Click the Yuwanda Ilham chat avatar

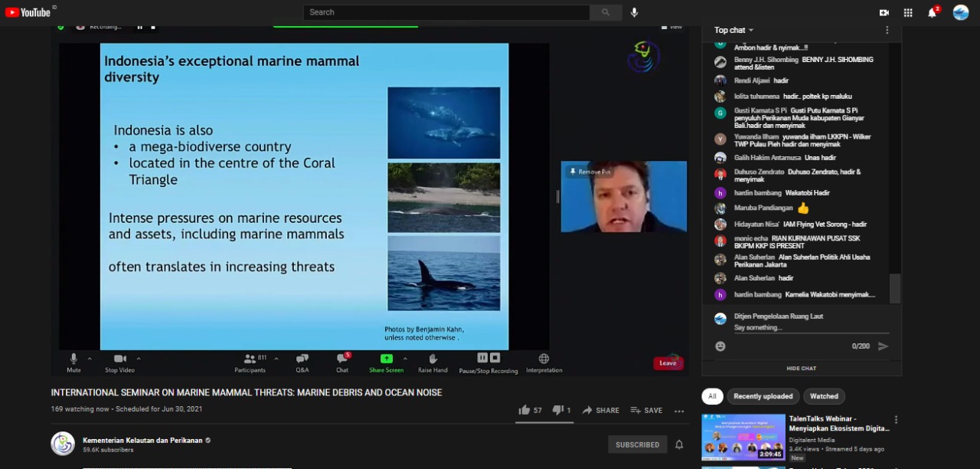(x=720, y=139)
